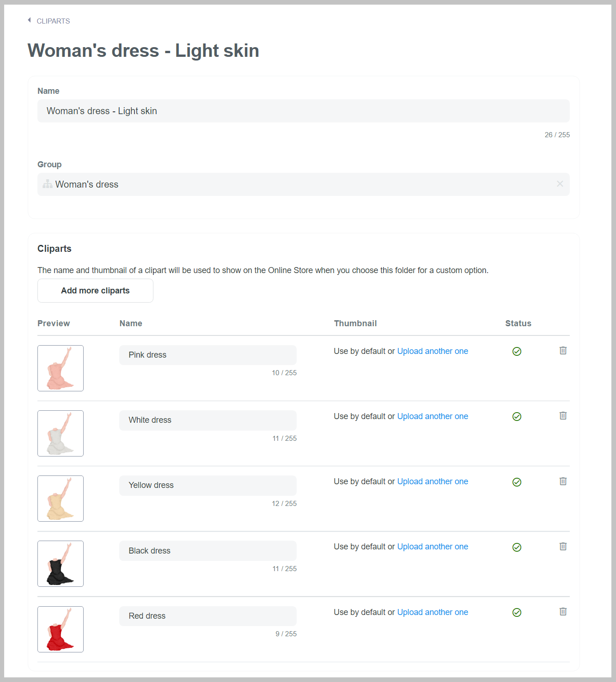Open the Red dress preview thumbnail
The width and height of the screenshot is (616, 682).
point(61,629)
